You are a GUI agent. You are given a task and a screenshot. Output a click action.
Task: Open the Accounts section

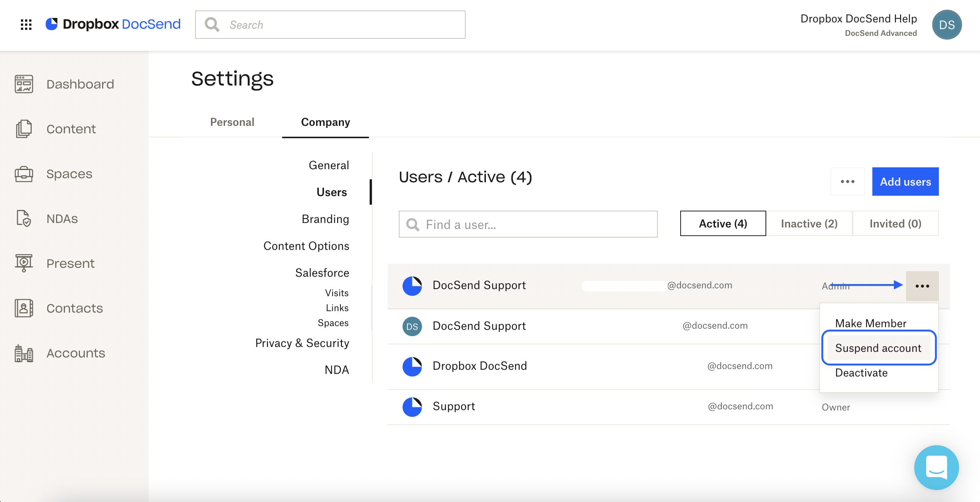pyautogui.click(x=75, y=353)
